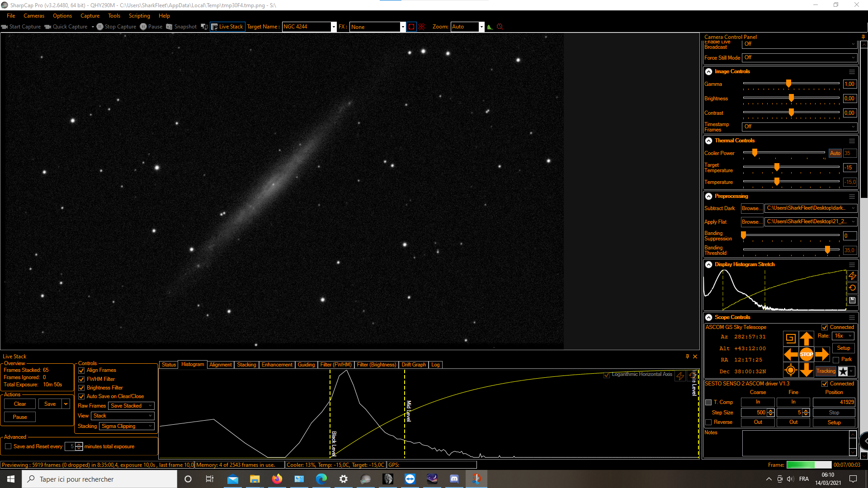Open the Scripting menu
868x488 pixels.
139,16
